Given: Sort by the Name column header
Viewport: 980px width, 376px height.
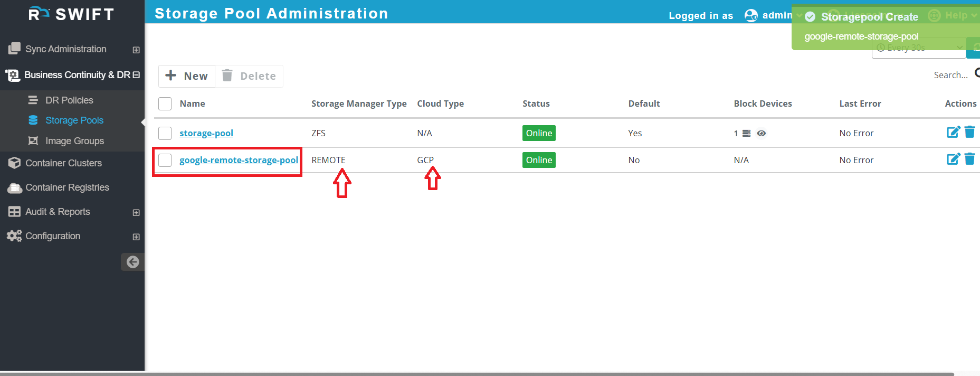Looking at the screenshot, I should point(192,104).
